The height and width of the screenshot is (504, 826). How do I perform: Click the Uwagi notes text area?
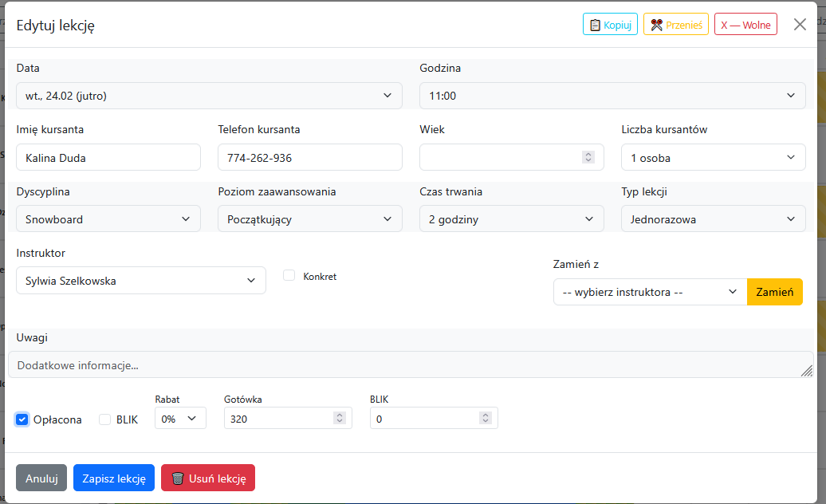click(411, 365)
